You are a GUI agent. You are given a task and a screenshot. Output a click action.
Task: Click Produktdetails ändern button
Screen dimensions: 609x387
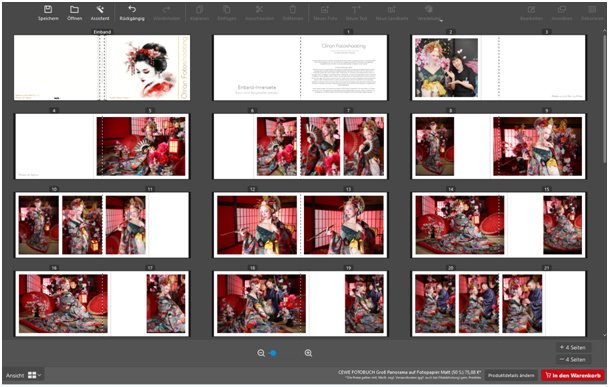point(511,375)
